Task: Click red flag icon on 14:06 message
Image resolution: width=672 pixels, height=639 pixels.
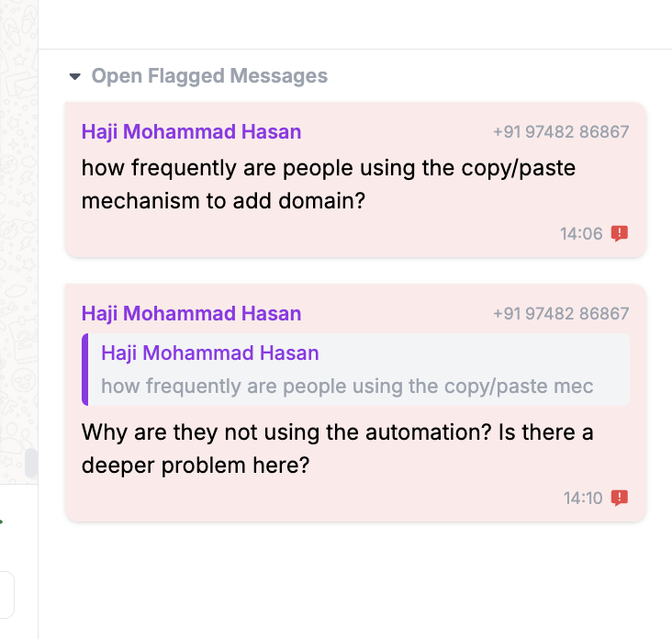Action: tap(620, 233)
